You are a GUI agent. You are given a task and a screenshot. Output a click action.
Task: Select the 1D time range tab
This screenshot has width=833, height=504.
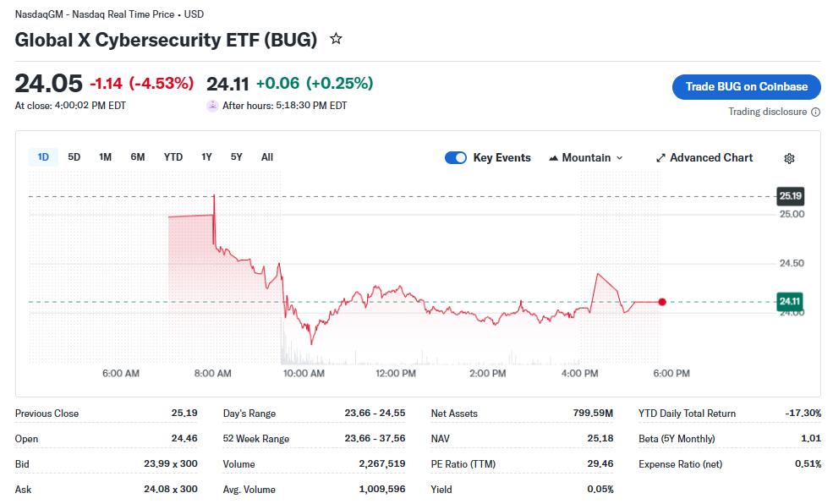[43, 157]
